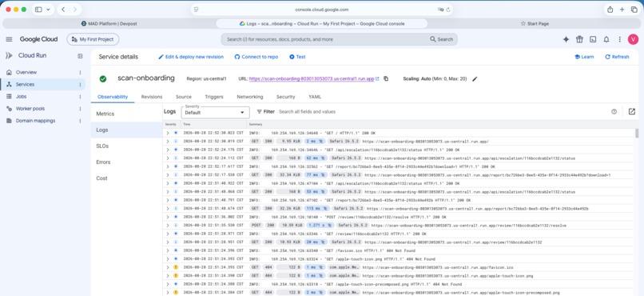Open the Severity Default dropdown
Screen dimensions: 644x296
pyautogui.click(x=215, y=112)
